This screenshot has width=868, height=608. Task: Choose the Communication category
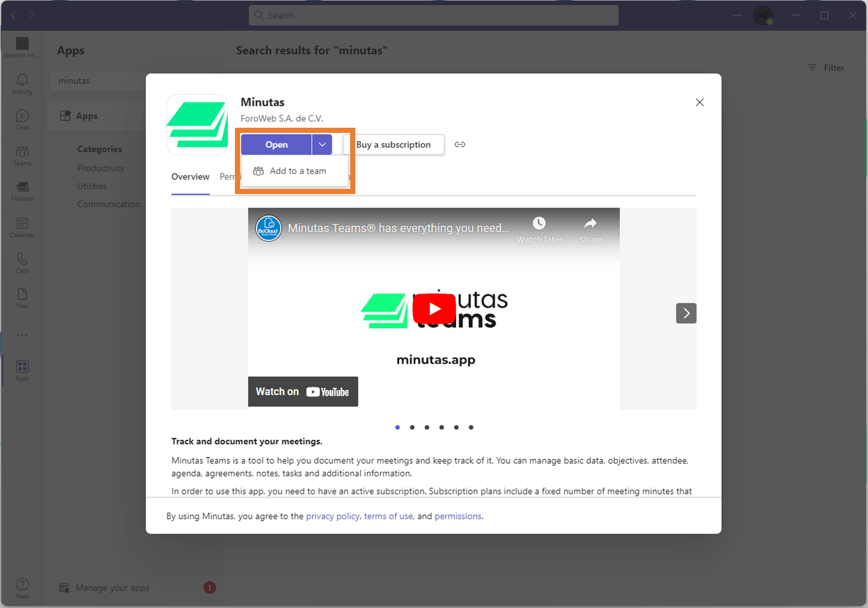109,204
